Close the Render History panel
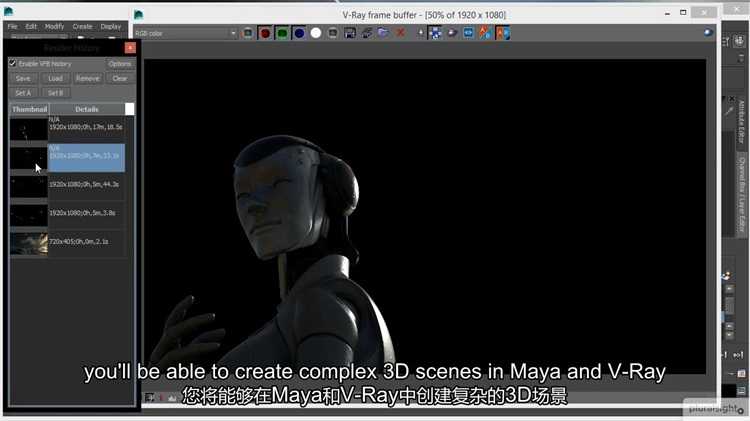 pyautogui.click(x=130, y=48)
